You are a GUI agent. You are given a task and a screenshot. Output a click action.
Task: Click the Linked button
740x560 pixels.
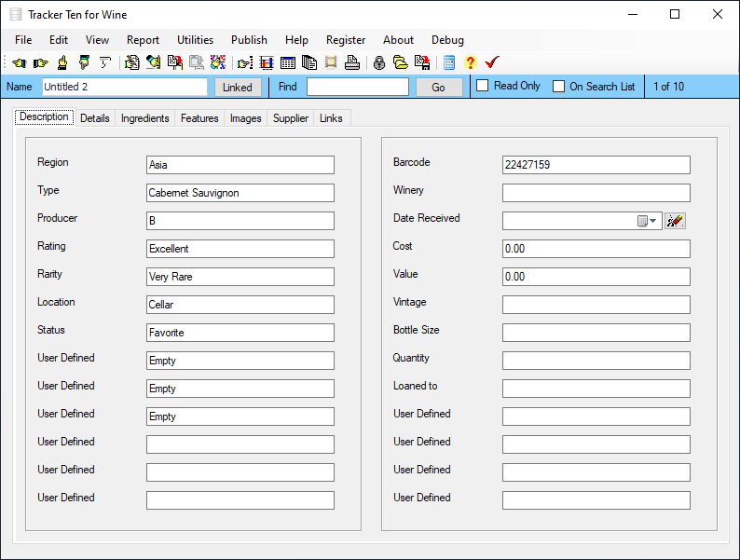pyautogui.click(x=238, y=87)
